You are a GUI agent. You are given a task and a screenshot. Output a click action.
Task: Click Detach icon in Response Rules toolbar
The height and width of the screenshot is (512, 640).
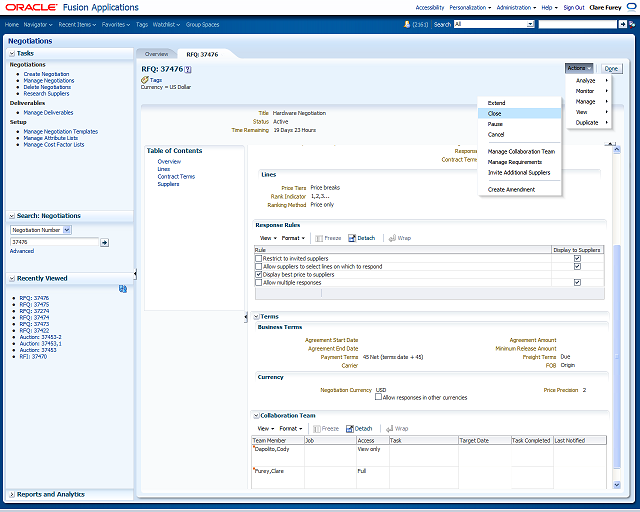pos(352,238)
